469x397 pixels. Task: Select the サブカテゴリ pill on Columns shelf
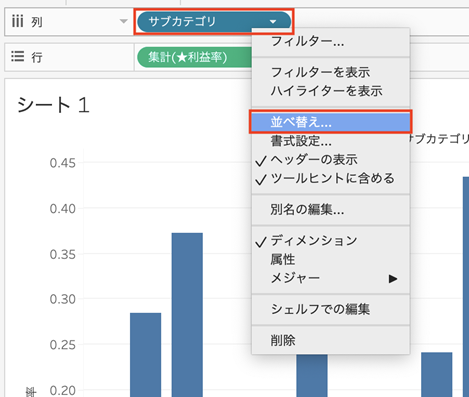click(214, 22)
